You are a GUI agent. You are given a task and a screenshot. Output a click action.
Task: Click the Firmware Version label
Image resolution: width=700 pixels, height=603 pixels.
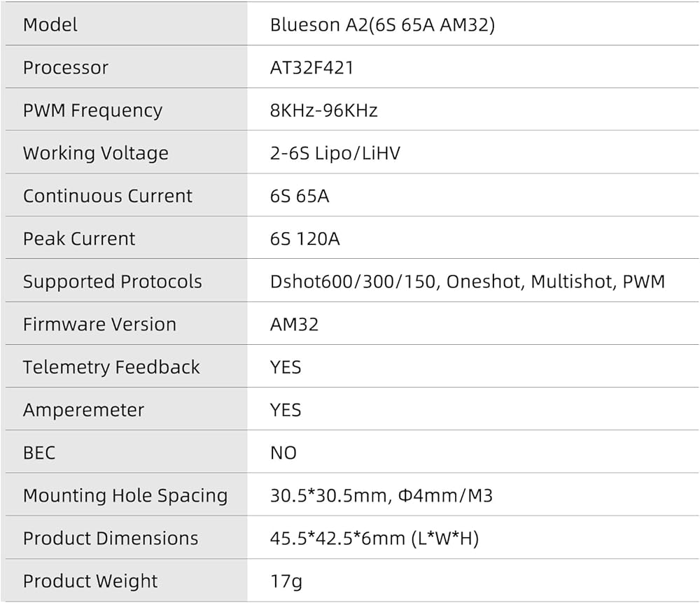pyautogui.click(x=99, y=325)
